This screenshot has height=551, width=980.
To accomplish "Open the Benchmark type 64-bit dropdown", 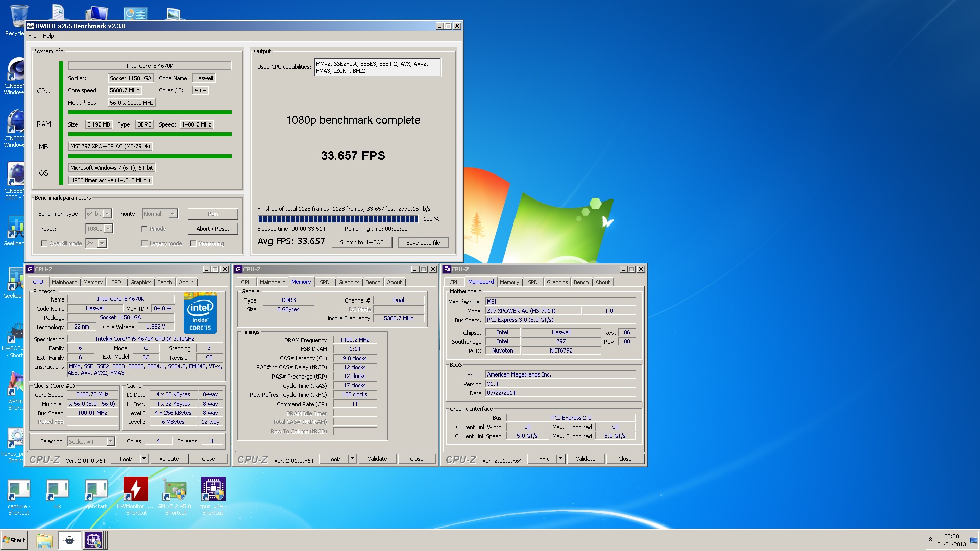I will 99,214.
